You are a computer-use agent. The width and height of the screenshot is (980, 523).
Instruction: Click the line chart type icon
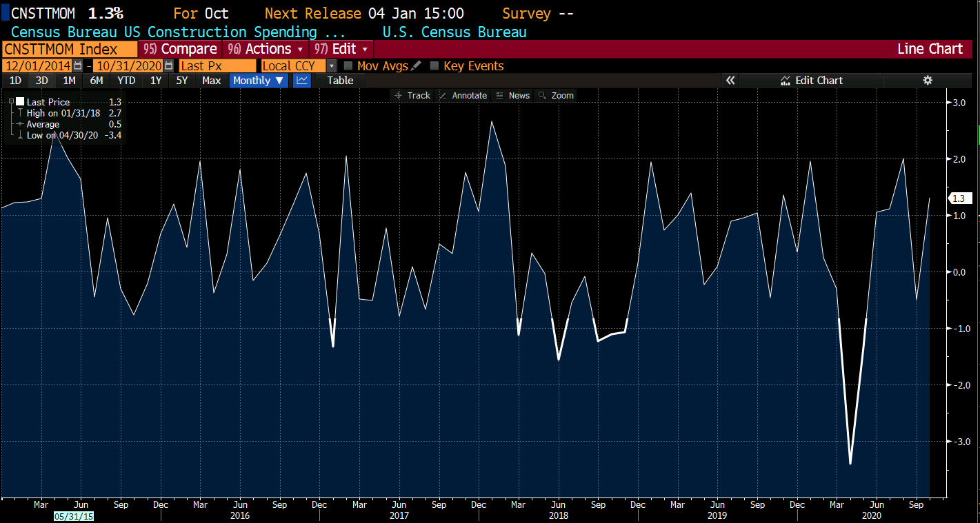pyautogui.click(x=302, y=81)
